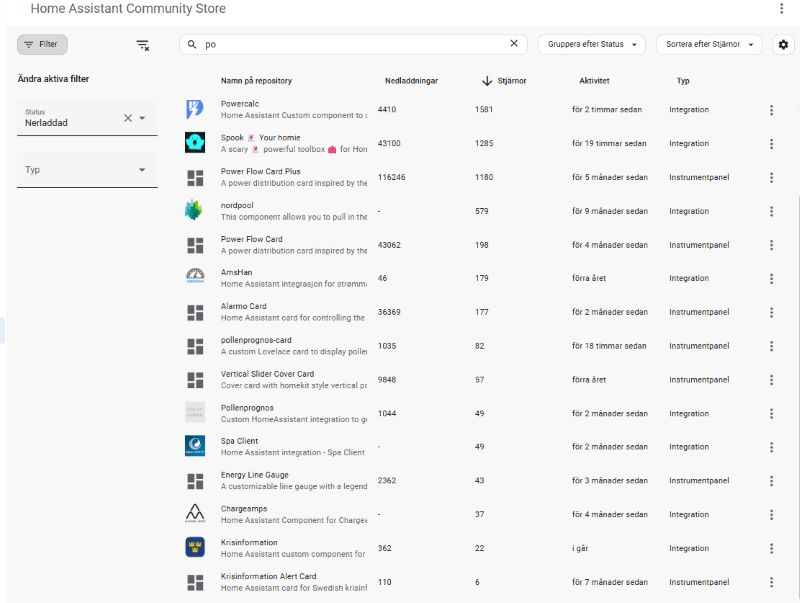The image size is (800, 603).
Task: Click the Spook ghost icon
Action: point(195,143)
